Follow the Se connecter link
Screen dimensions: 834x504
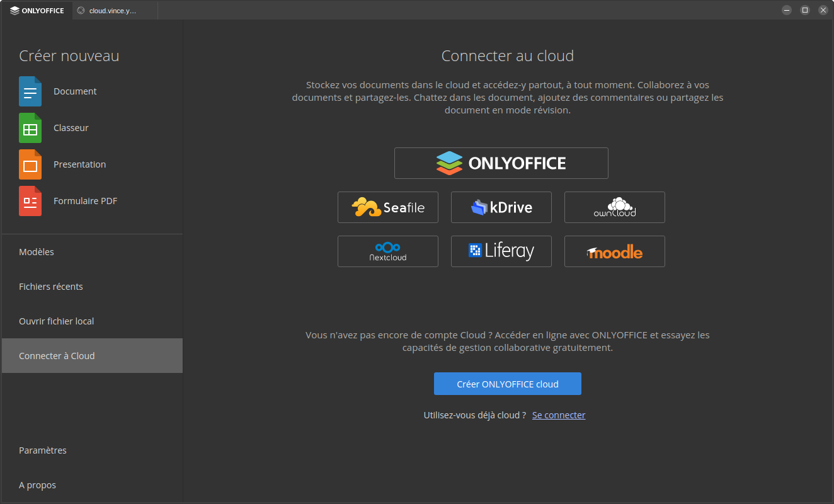(559, 415)
